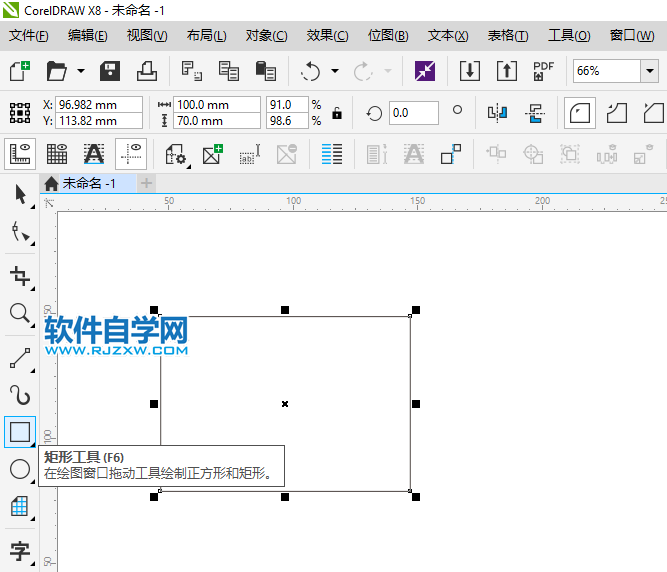Click the Import icon
This screenshot has width=667, height=572.
(470, 71)
